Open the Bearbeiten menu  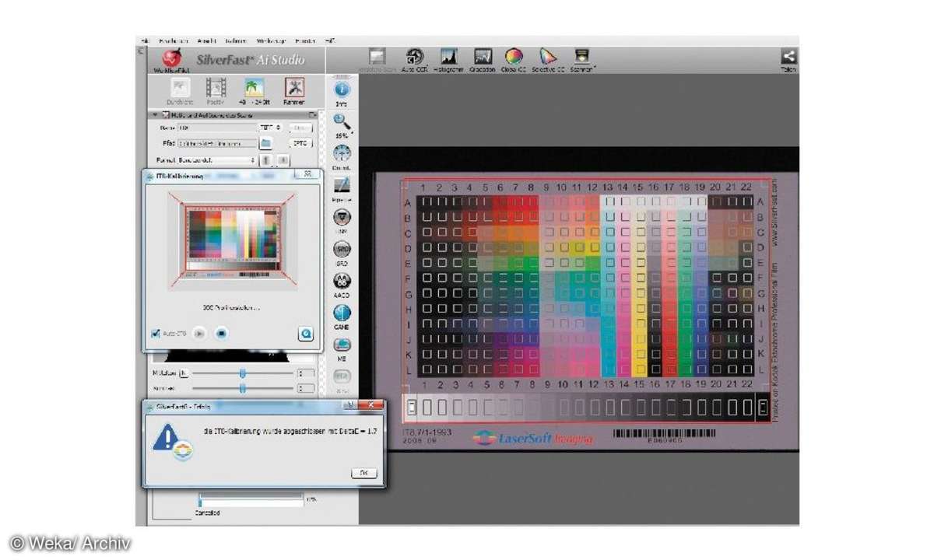[x=173, y=40]
